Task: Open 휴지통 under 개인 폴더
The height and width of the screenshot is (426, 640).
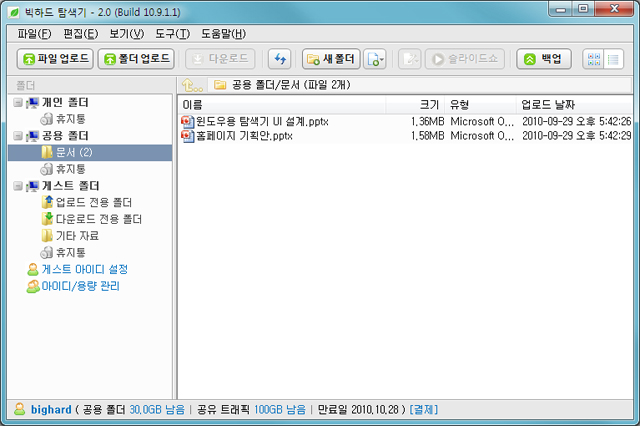Action: [70, 119]
